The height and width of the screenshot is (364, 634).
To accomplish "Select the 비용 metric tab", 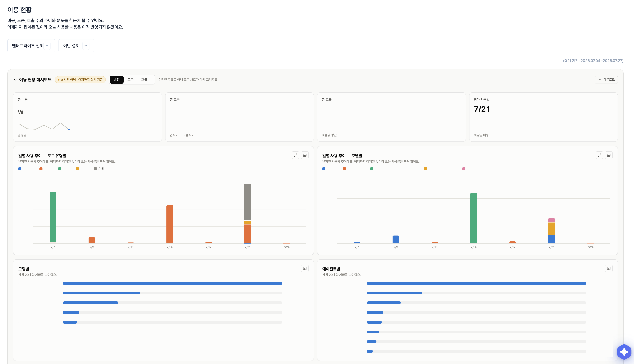I will click(x=117, y=80).
